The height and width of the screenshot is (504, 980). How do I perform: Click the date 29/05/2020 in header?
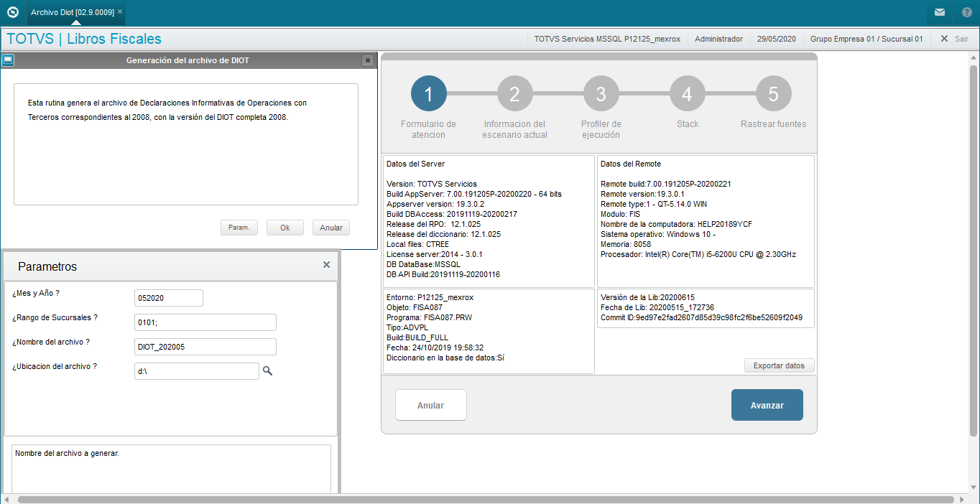click(777, 39)
